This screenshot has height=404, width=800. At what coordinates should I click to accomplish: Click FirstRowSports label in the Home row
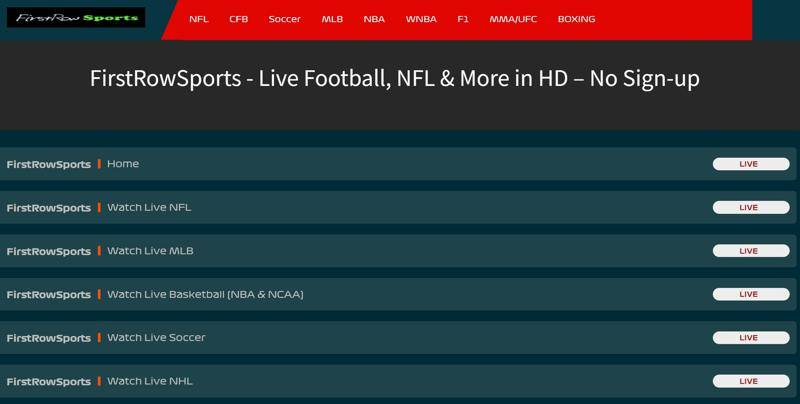(48, 164)
